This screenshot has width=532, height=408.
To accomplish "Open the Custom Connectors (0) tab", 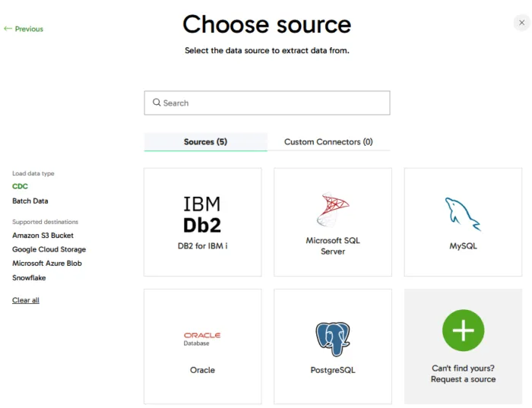I will [x=328, y=142].
